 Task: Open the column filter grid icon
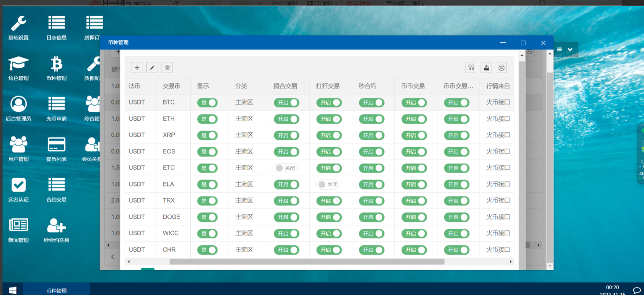(471, 68)
